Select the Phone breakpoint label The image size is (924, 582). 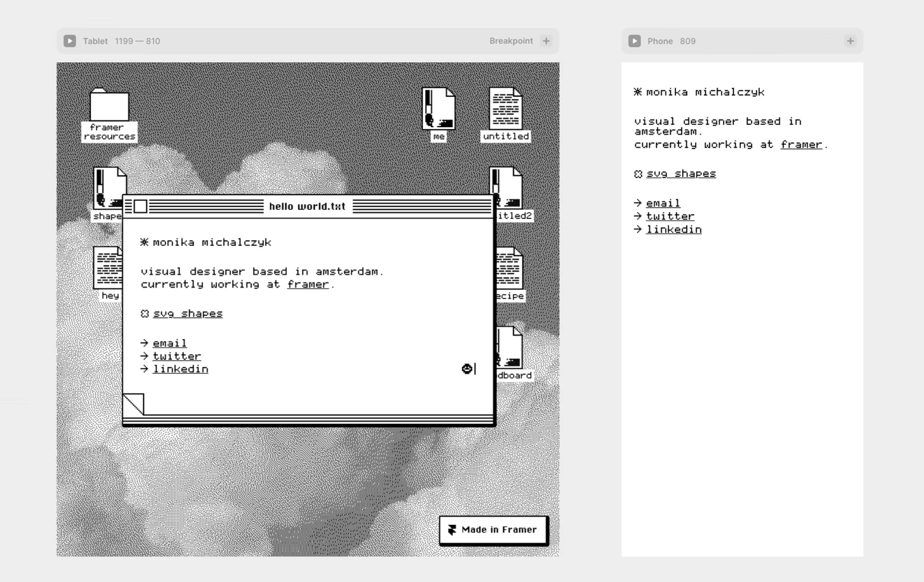(x=660, y=41)
